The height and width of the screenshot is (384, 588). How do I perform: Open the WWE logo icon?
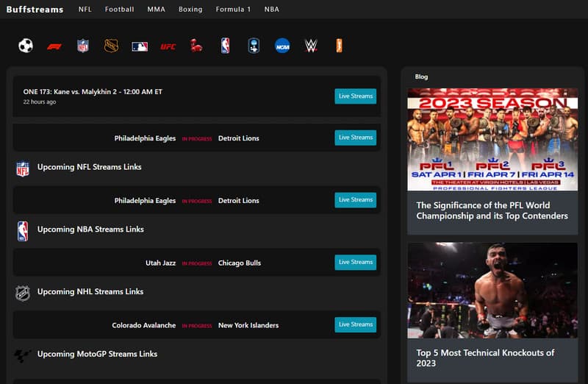click(311, 46)
